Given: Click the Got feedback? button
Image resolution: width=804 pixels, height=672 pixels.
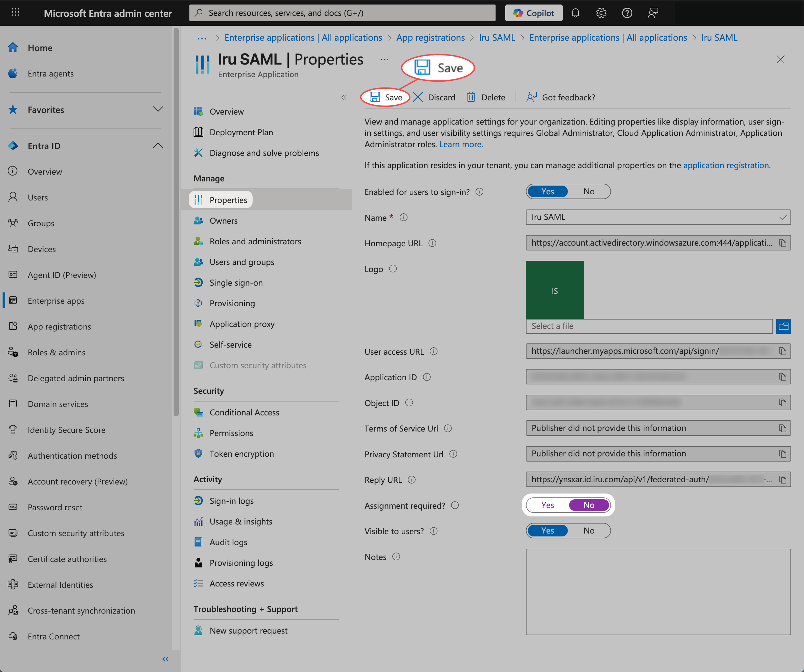Looking at the screenshot, I should (561, 97).
